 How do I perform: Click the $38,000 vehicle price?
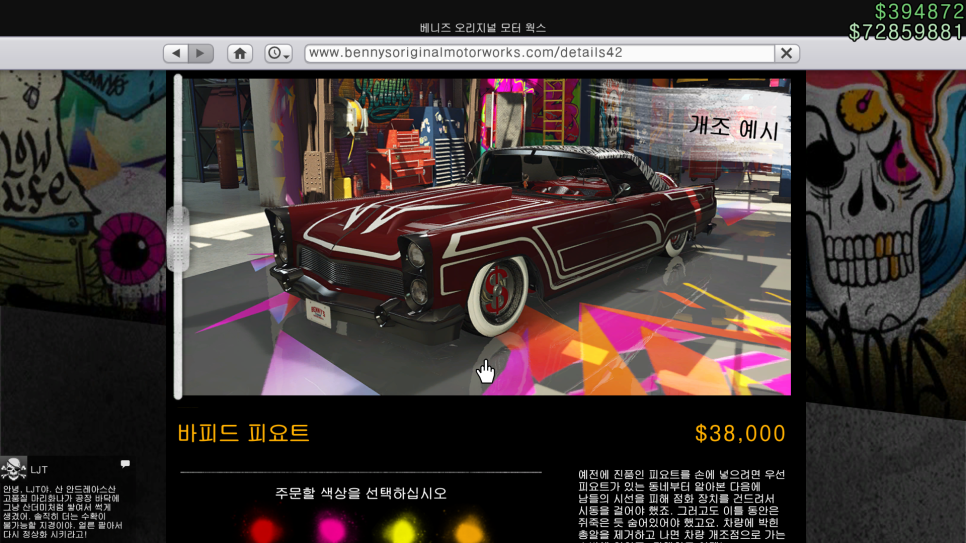740,433
